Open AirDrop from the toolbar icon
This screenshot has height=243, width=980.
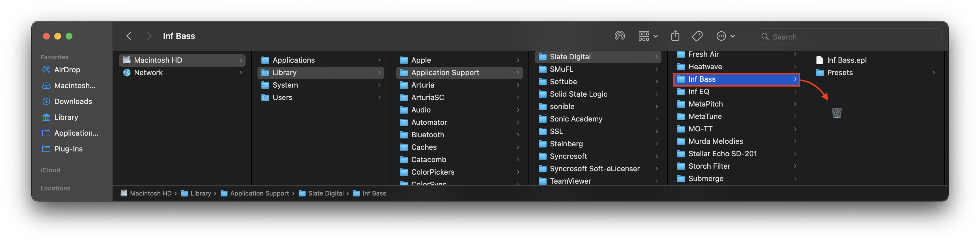[619, 36]
